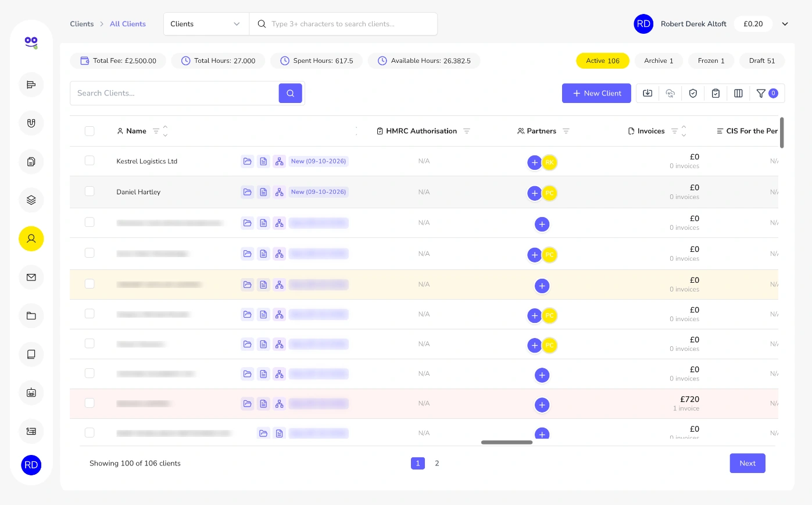Open the document icon for Daniel Hartley
The height and width of the screenshot is (505, 812).
click(x=263, y=192)
